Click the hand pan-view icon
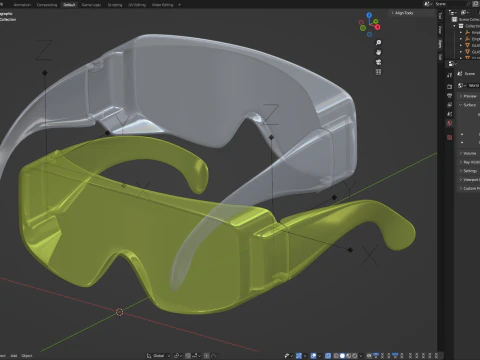This screenshot has width=480, height=360. [x=378, y=52]
